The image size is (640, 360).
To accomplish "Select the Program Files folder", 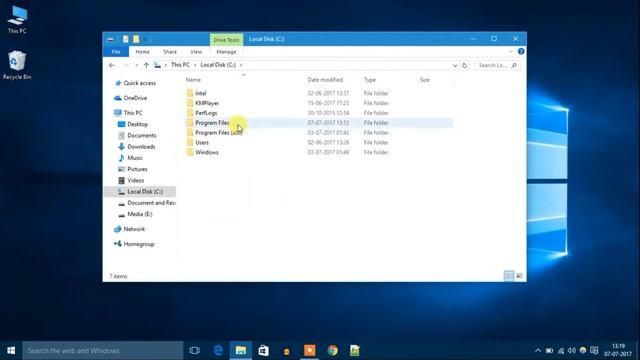I will (x=212, y=122).
